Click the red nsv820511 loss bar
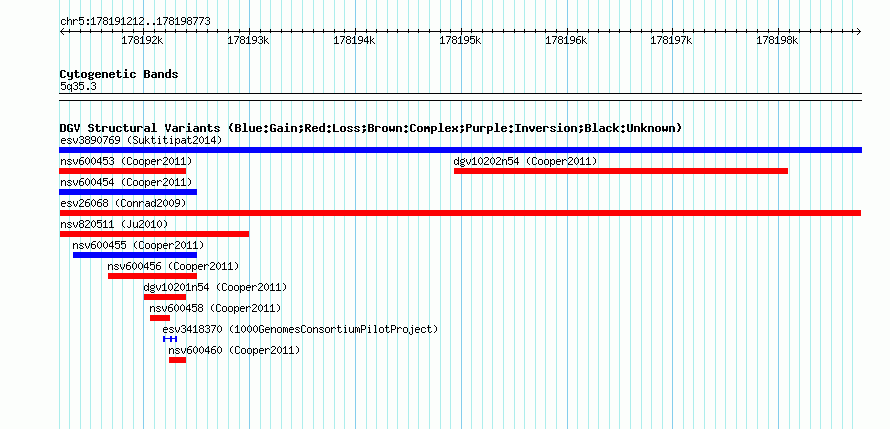Viewport: 890px width, 429px height. click(154, 234)
